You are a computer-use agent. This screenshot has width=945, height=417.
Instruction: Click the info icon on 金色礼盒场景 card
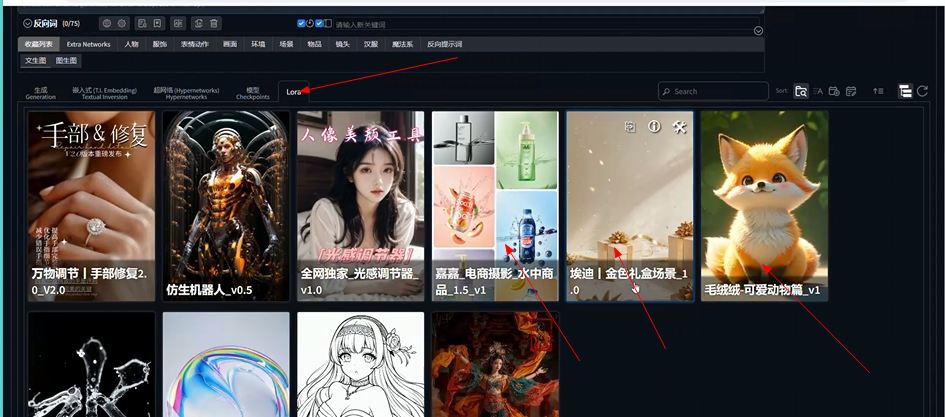pyautogui.click(x=655, y=127)
